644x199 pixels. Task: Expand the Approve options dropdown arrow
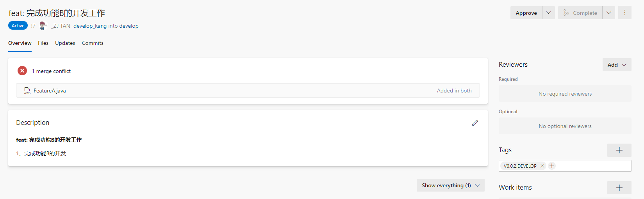click(x=549, y=13)
